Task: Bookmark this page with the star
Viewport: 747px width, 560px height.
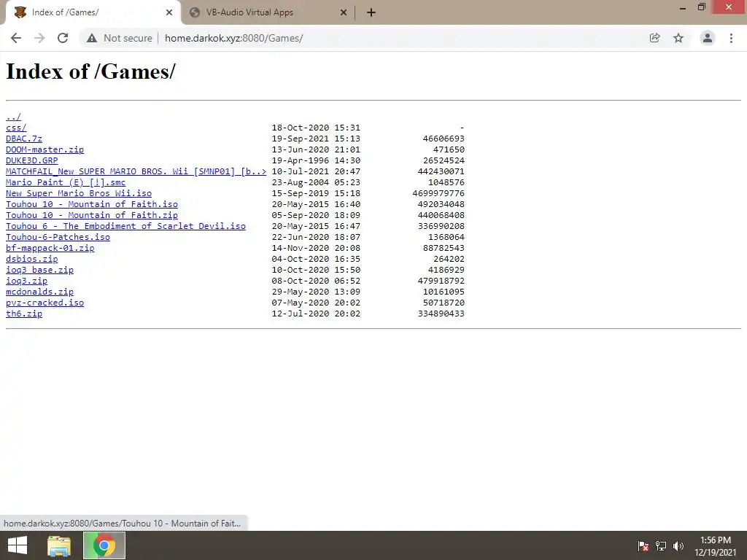Action: (x=678, y=38)
